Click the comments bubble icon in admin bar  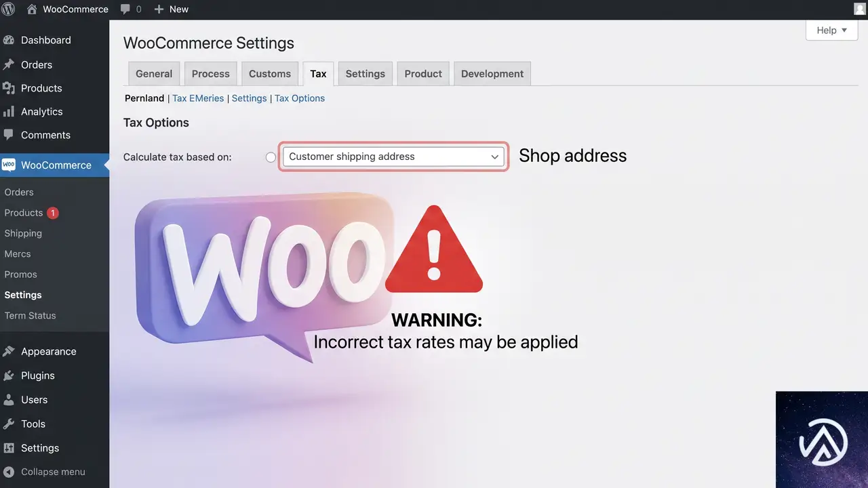(x=125, y=9)
